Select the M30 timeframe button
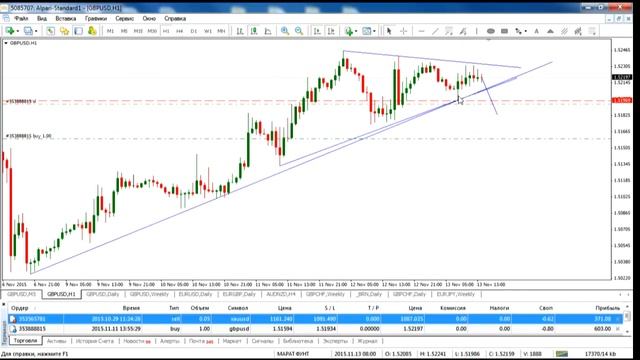640x360 pixels. pos(152,31)
